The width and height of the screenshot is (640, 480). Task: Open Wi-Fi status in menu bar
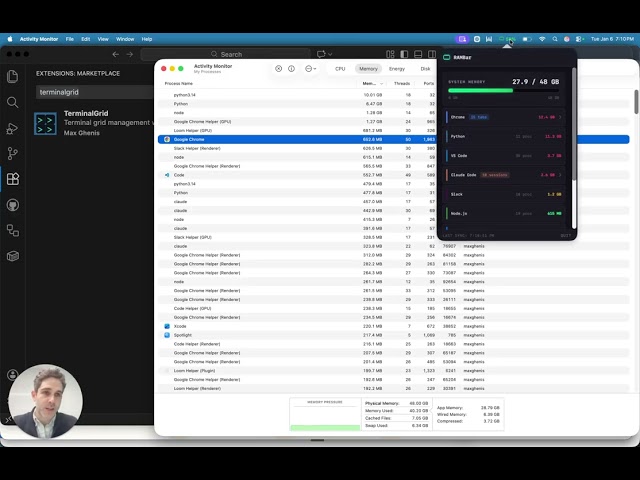(x=542, y=39)
